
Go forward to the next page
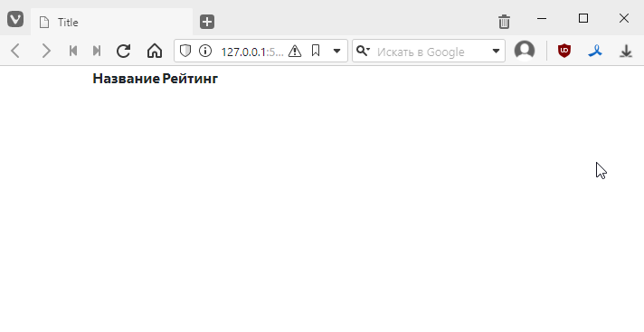coord(46,51)
